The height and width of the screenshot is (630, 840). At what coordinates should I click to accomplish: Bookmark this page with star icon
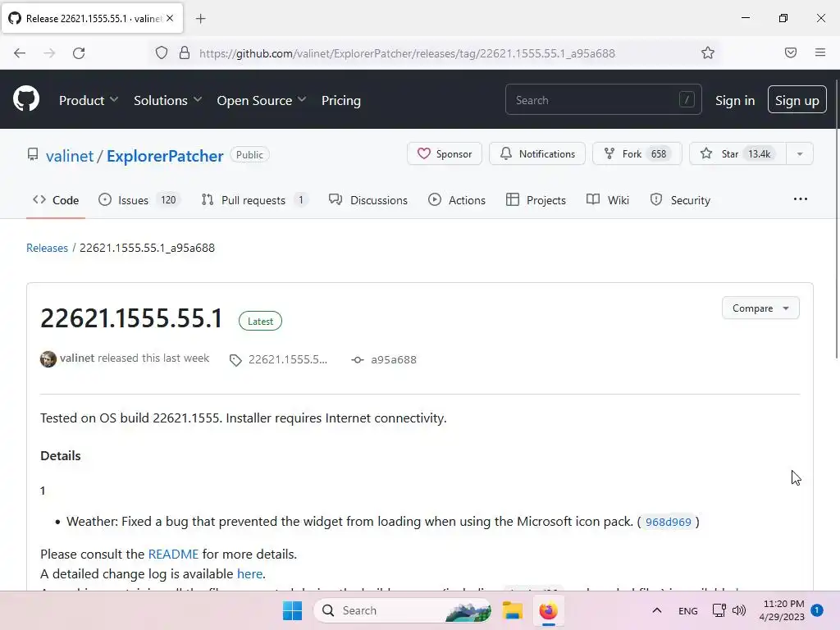[x=708, y=52]
